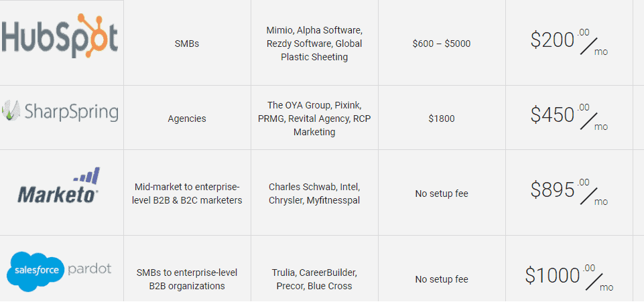
Task: Click the SMBs target market cell
Action: [x=187, y=44]
